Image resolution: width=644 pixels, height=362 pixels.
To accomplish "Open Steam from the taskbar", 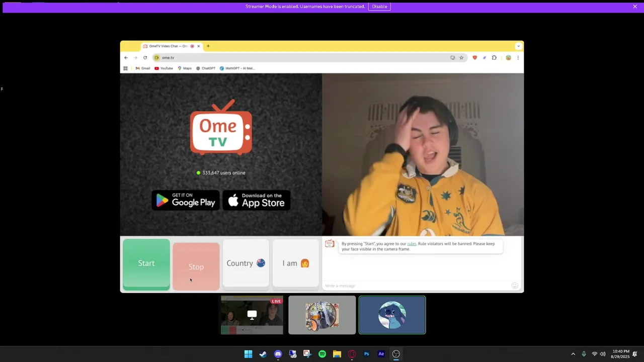I will 263,354.
